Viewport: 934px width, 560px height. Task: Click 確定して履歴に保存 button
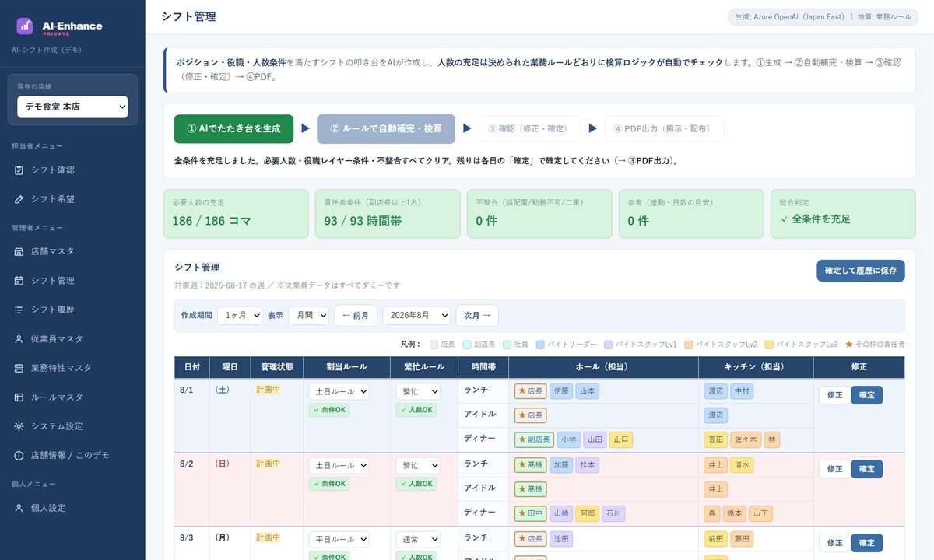point(861,271)
